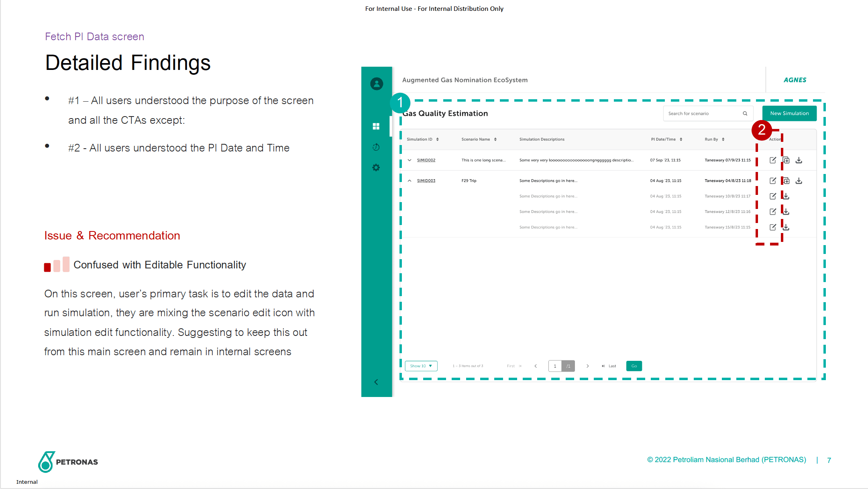
Task: Click the New Simulation button
Action: tap(789, 114)
